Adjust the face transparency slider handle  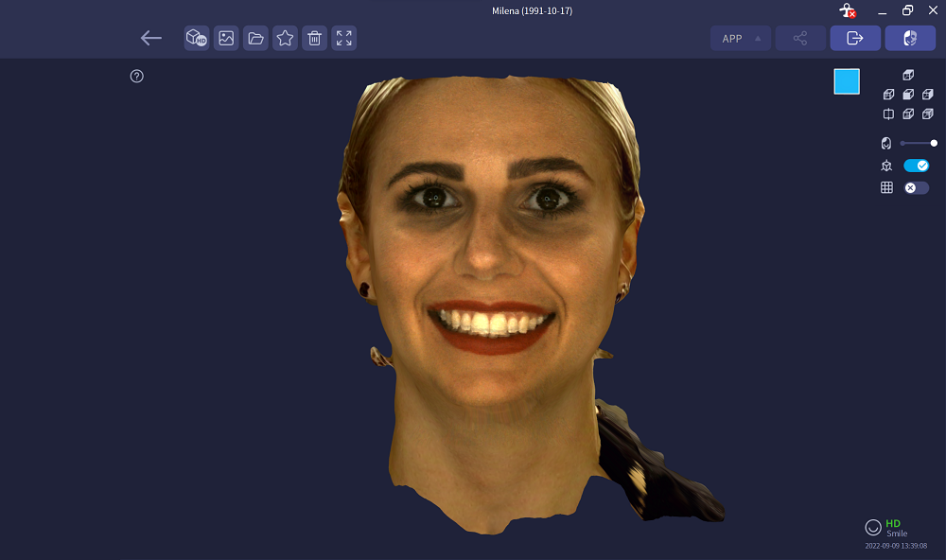(x=934, y=143)
